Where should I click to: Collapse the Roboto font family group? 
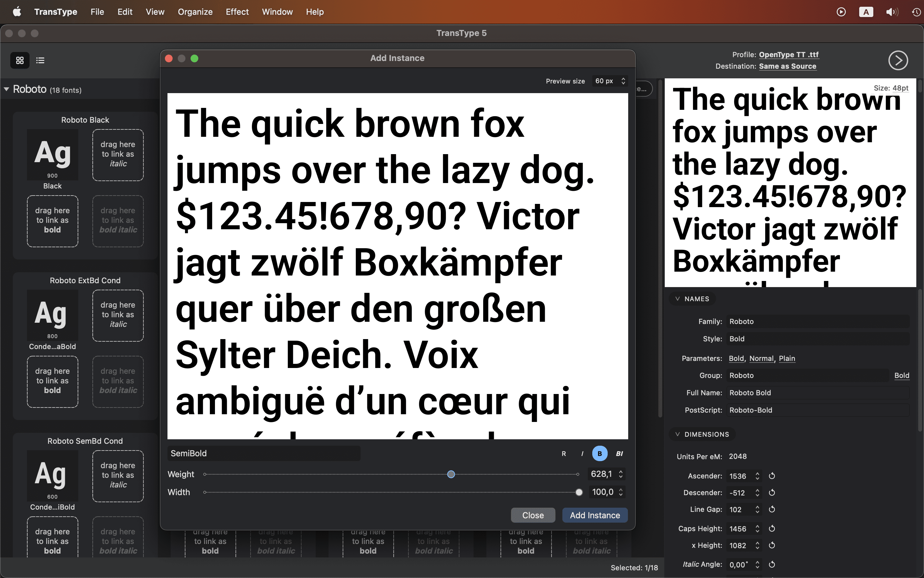6,89
